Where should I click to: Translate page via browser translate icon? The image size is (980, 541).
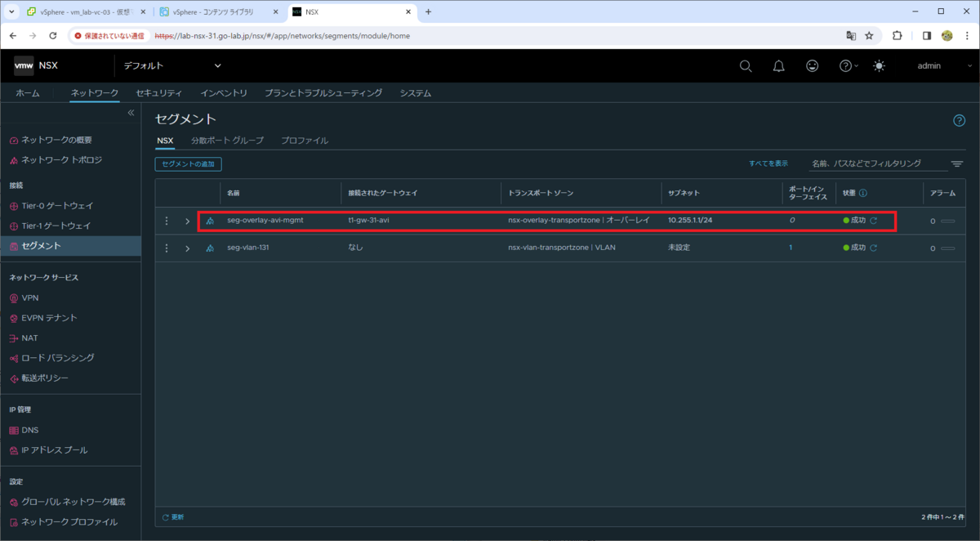point(850,36)
